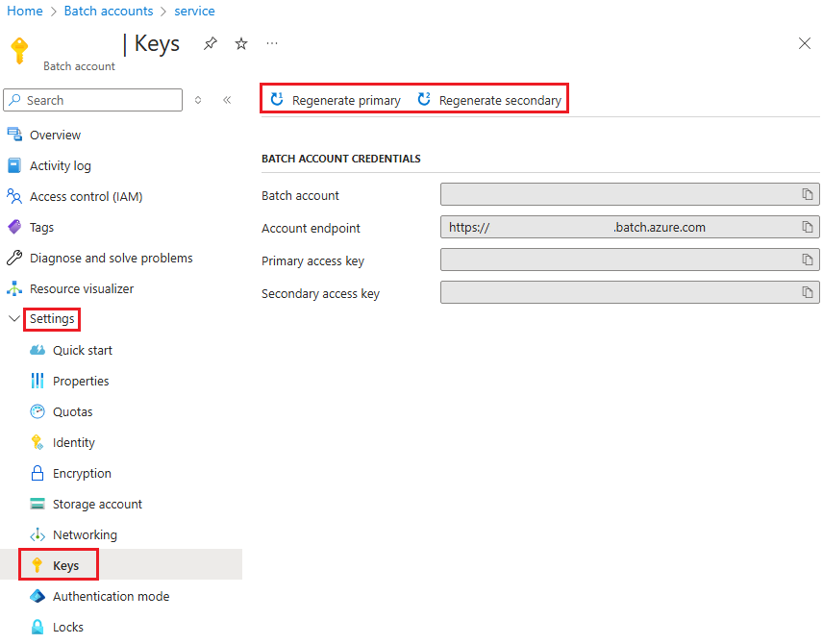This screenshot has height=644, width=823.
Task: Click the Authentication mode diamond icon
Action: click(x=37, y=596)
